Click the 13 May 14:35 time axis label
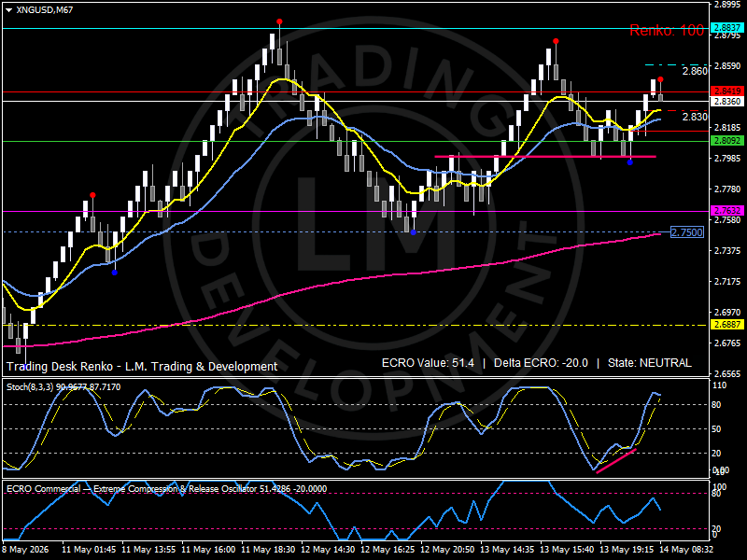The height and width of the screenshot is (560, 747). pos(507,549)
